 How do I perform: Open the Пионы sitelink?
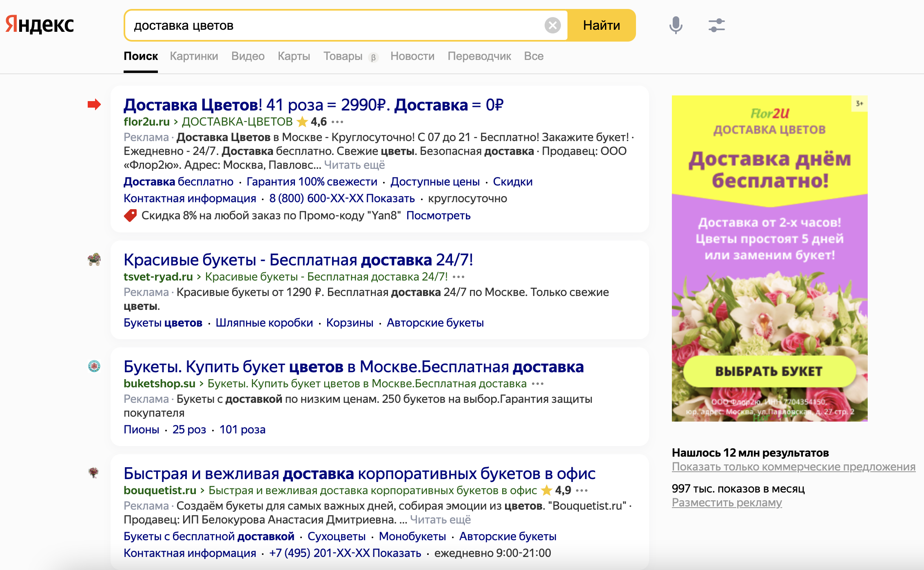pyautogui.click(x=141, y=430)
